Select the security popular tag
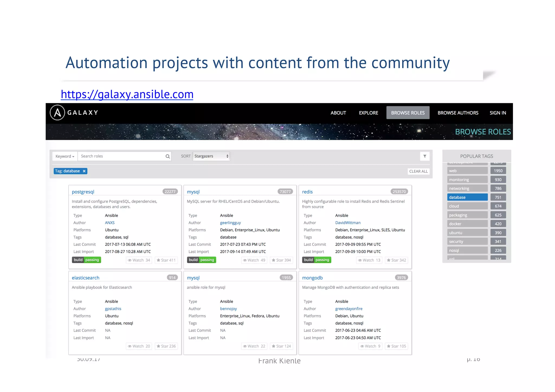 pos(467,241)
